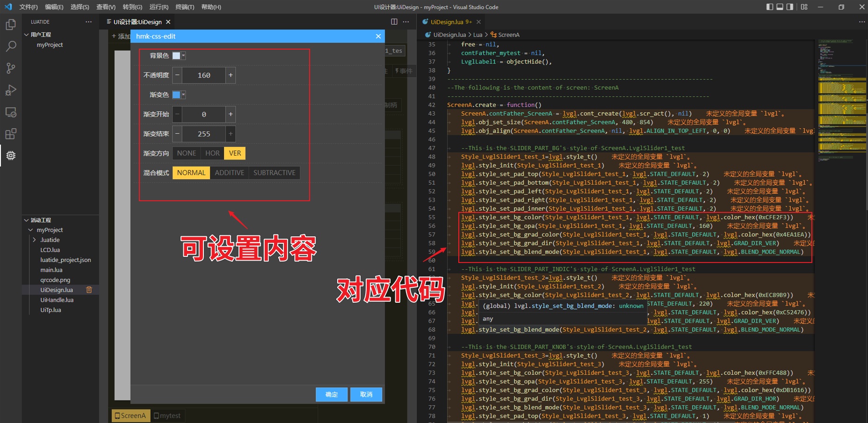868x423 pixels.
Task: Select the Search icon in the activity bar
Action: (x=10, y=46)
